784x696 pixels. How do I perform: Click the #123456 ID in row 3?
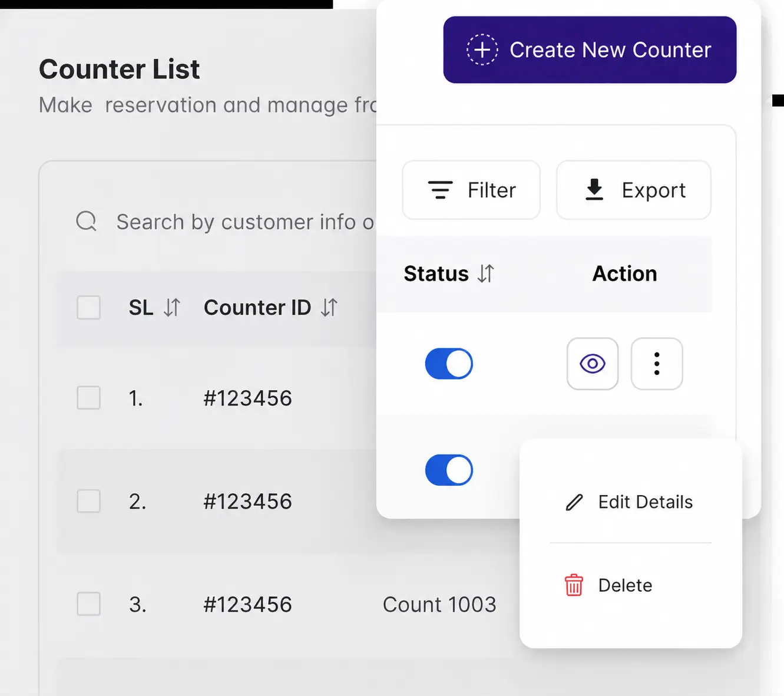point(247,605)
